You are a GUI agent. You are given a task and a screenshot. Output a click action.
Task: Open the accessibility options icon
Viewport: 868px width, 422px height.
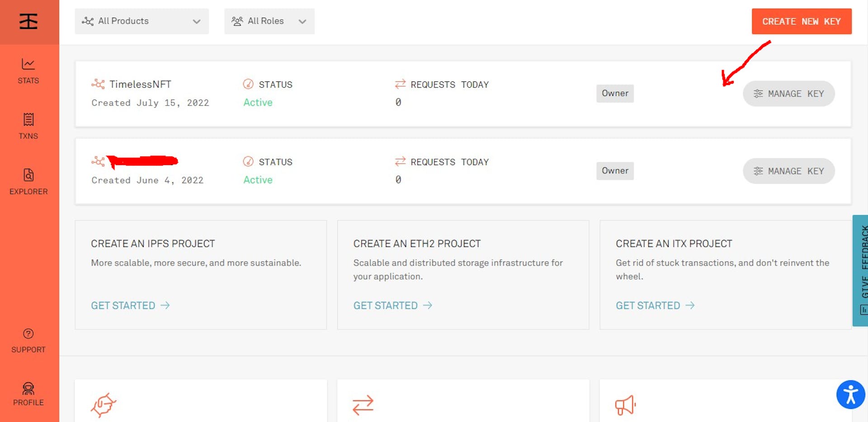click(x=851, y=394)
